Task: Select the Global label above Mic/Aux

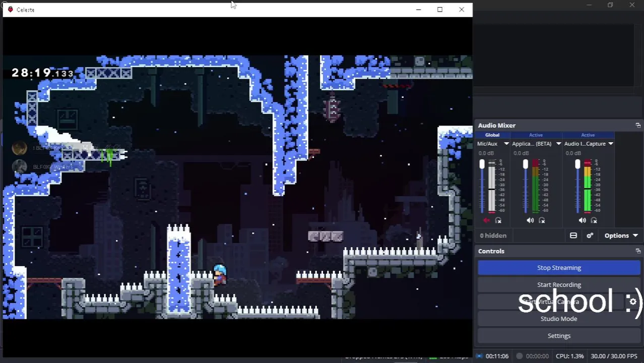Action: click(x=492, y=135)
